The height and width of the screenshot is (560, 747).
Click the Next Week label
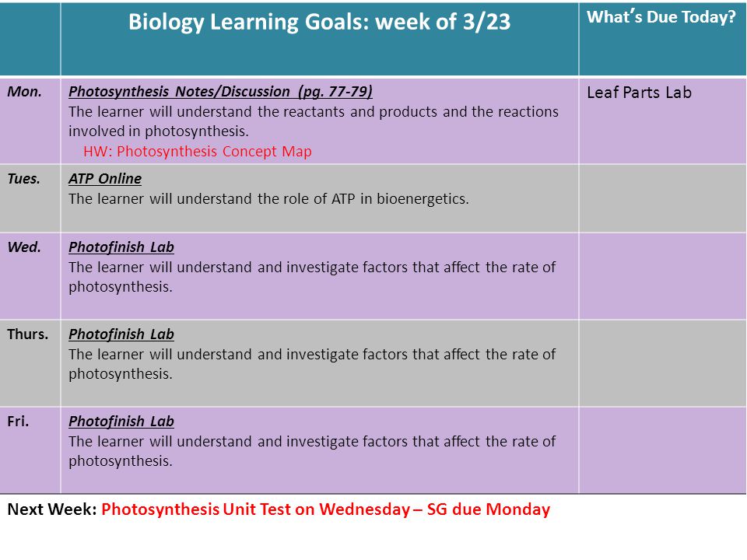[x=52, y=509]
